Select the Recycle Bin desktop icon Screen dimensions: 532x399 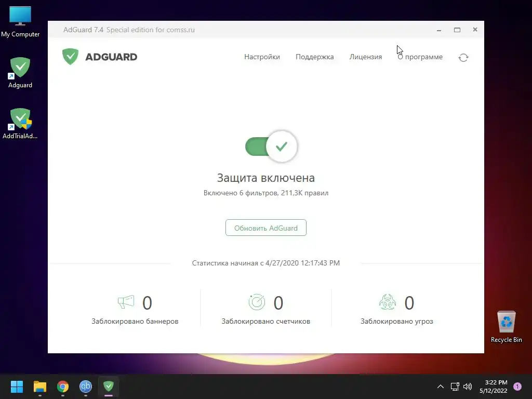click(x=506, y=327)
